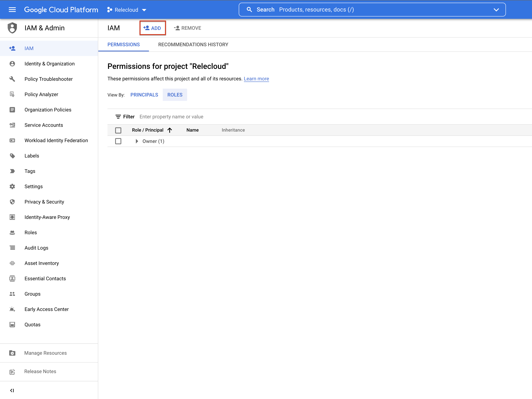Image resolution: width=532 pixels, height=399 pixels.
Task: Expand the search bar dropdown chevron
Action: click(x=496, y=10)
